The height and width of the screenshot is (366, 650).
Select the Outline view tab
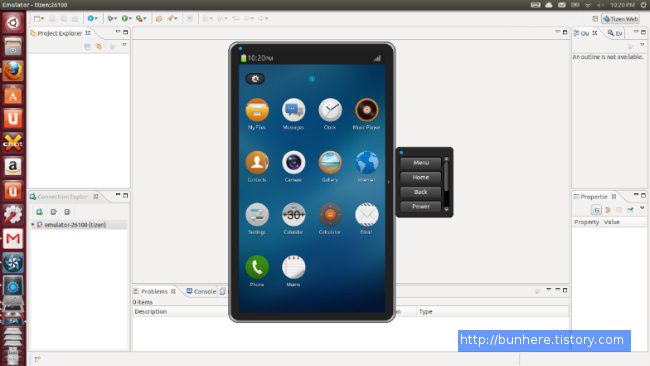[x=585, y=33]
